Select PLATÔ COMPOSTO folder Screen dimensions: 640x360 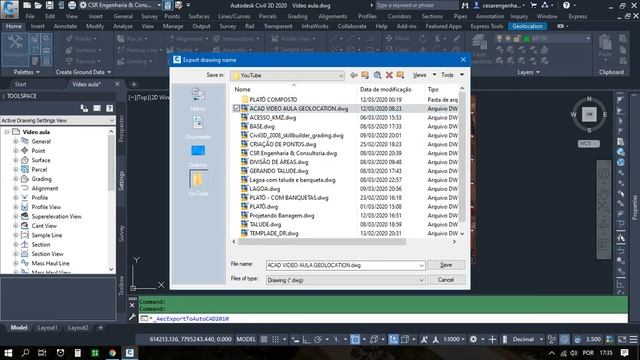[x=273, y=100]
